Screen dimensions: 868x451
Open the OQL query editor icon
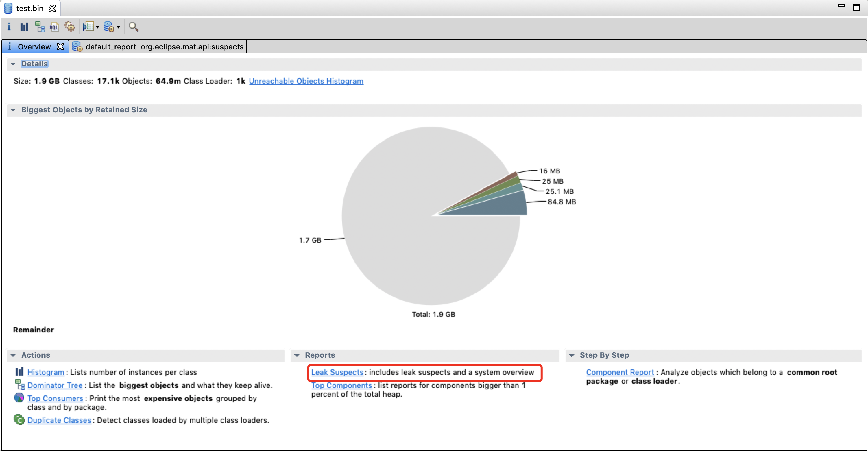pyautogui.click(x=54, y=26)
